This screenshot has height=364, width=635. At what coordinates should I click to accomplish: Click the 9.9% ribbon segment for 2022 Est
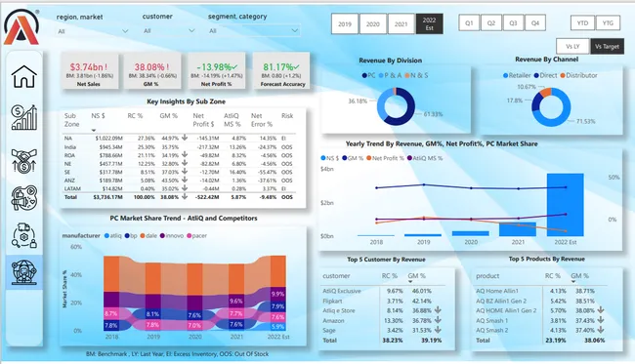click(277, 294)
